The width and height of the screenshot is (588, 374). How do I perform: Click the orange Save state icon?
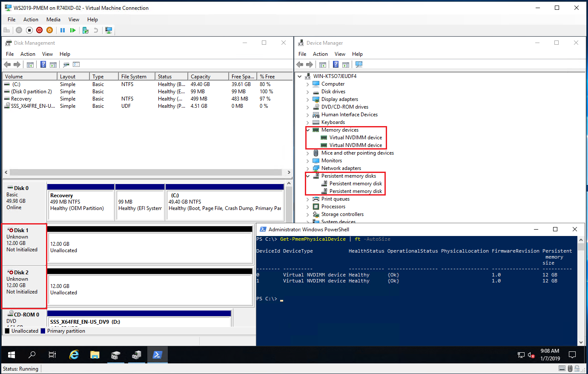pyautogui.click(x=49, y=30)
